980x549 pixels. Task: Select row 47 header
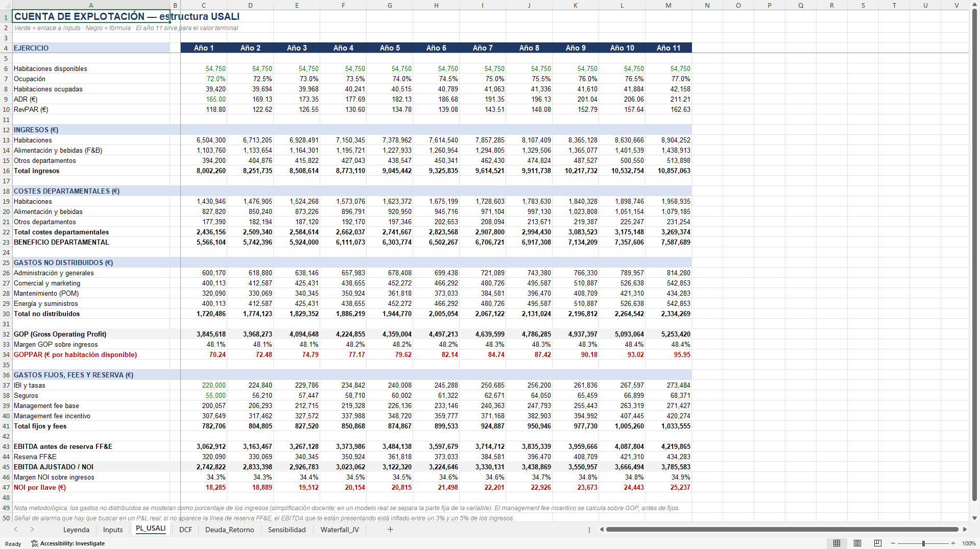(6, 487)
